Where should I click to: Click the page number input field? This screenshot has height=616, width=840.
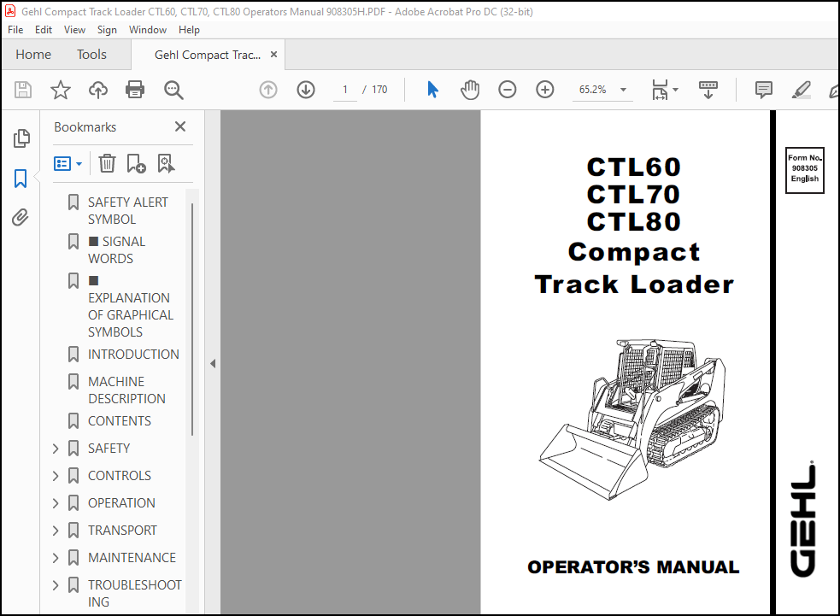click(345, 90)
